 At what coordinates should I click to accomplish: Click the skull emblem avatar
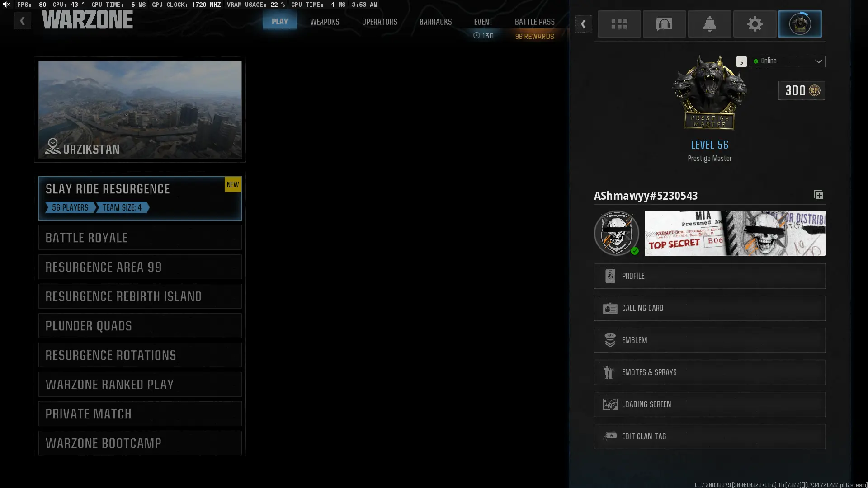click(x=616, y=233)
